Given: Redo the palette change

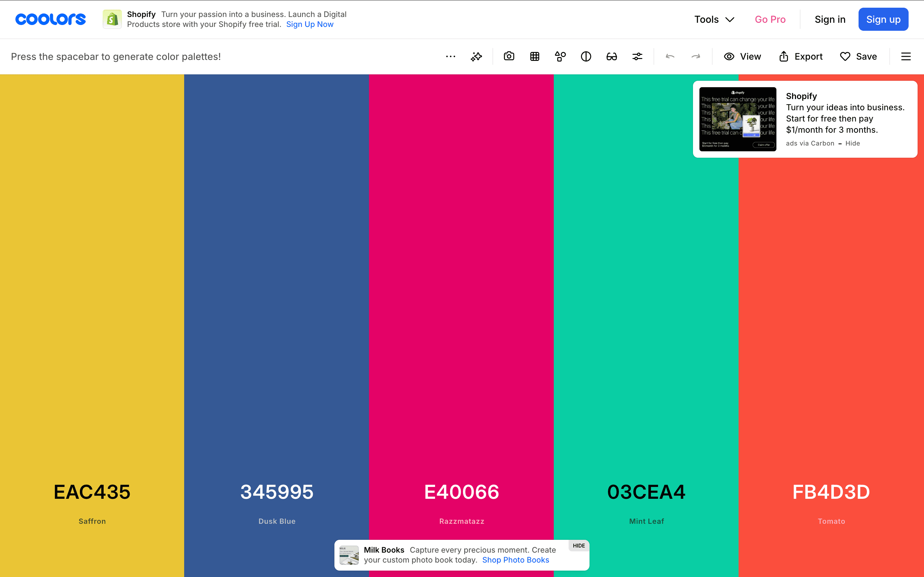Looking at the screenshot, I should point(696,56).
